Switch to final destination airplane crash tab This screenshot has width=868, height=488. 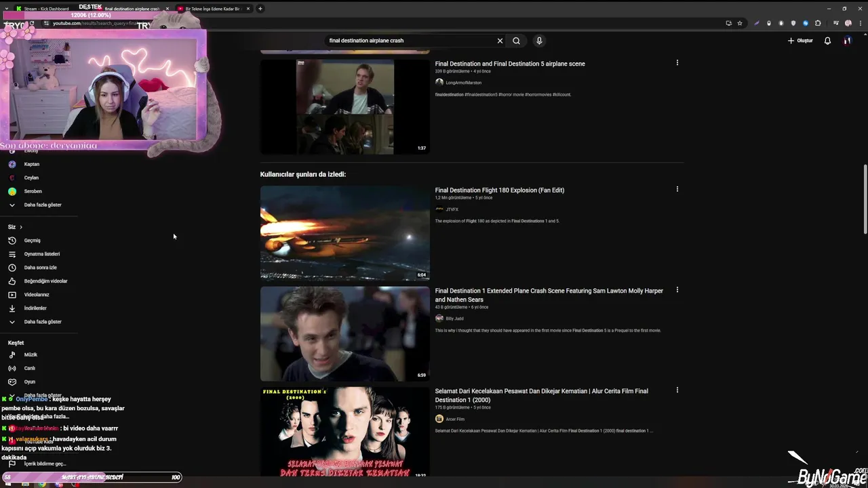(x=132, y=9)
